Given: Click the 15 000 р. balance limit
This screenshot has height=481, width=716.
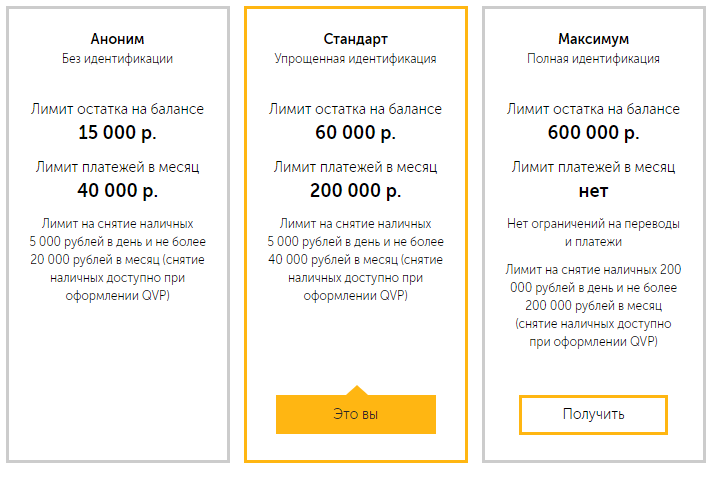Looking at the screenshot, I should [117, 132].
